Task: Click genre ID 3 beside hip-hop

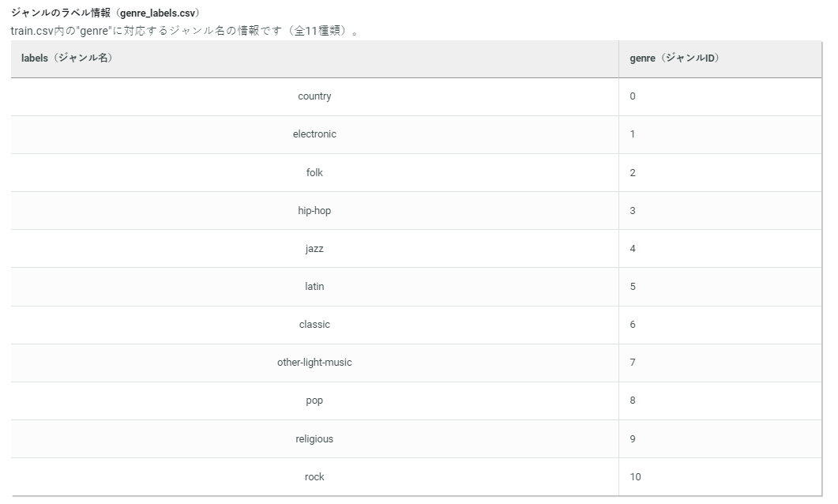Action: 631,210
